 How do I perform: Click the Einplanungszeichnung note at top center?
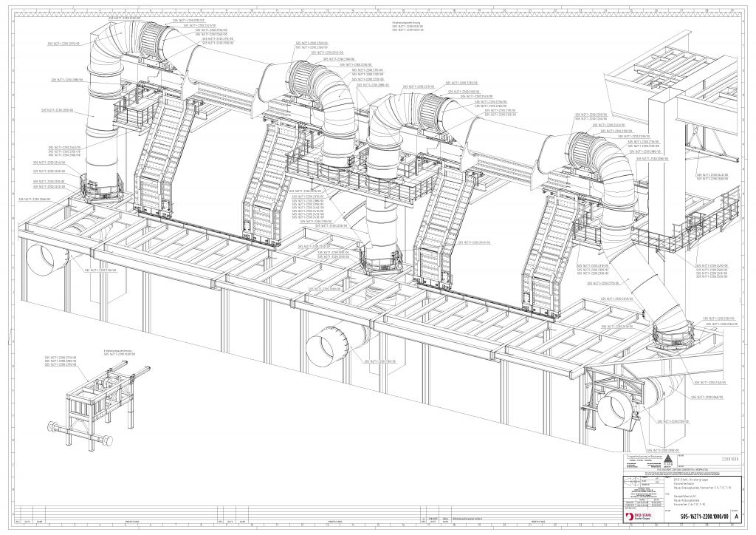408,27
